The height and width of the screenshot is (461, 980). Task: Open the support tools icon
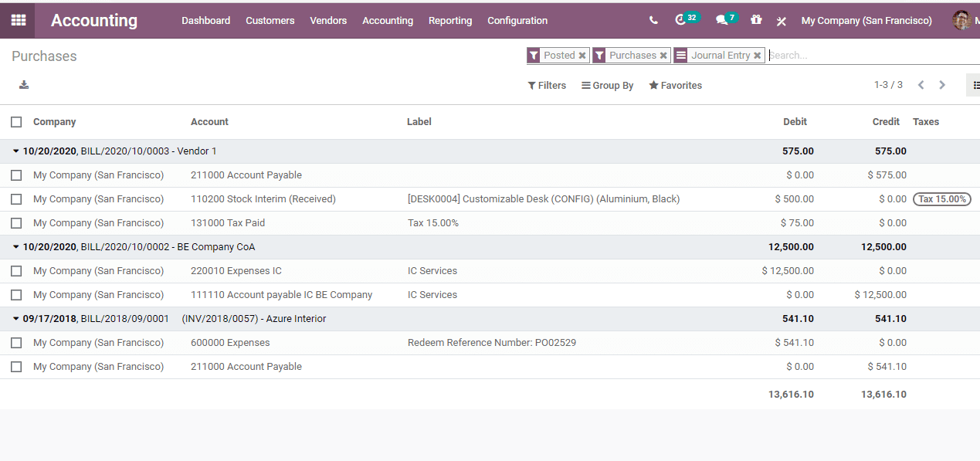[781, 22]
